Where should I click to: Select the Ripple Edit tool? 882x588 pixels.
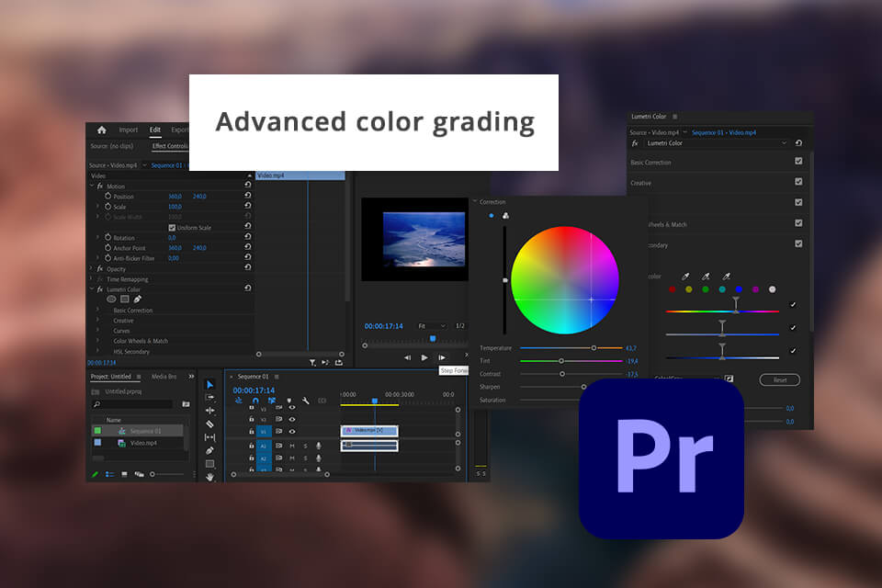209,411
